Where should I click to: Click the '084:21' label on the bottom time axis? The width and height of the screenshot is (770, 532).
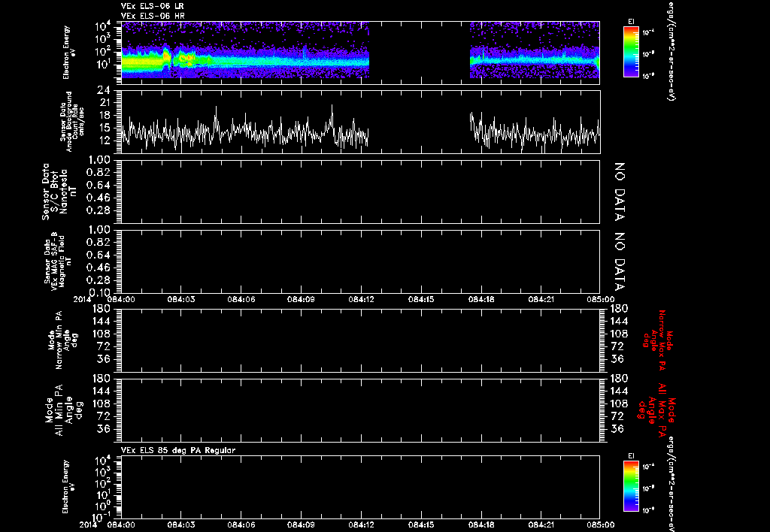tap(541, 524)
